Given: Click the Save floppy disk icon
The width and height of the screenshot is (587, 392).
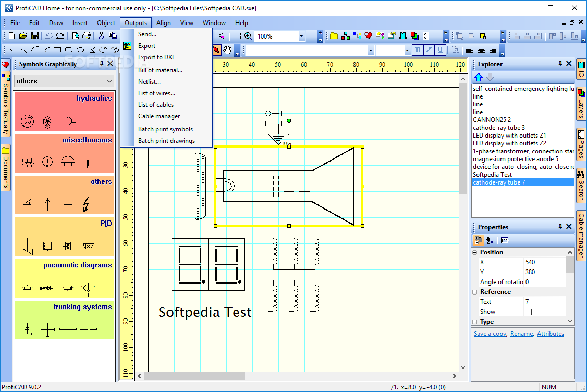Looking at the screenshot, I should point(35,36).
